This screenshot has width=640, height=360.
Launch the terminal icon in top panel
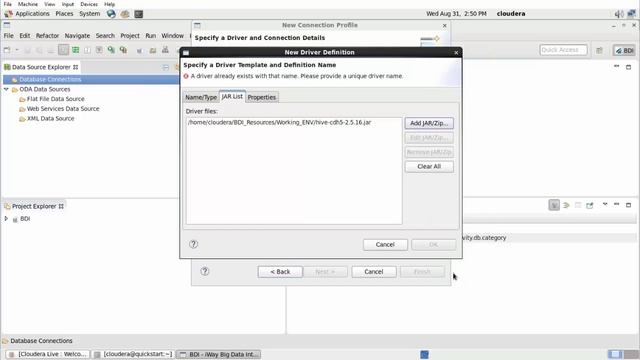coord(139,14)
